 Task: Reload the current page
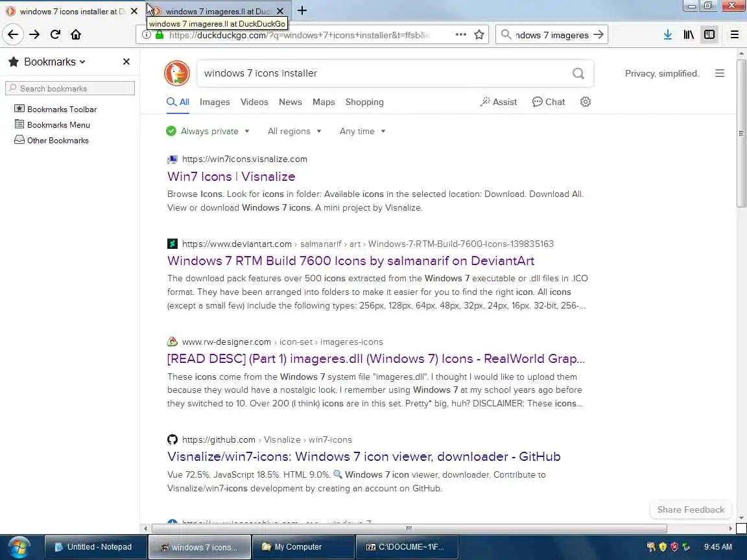[55, 34]
